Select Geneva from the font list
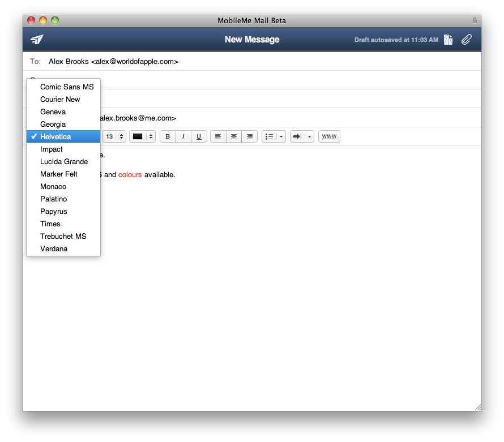 (63, 112)
